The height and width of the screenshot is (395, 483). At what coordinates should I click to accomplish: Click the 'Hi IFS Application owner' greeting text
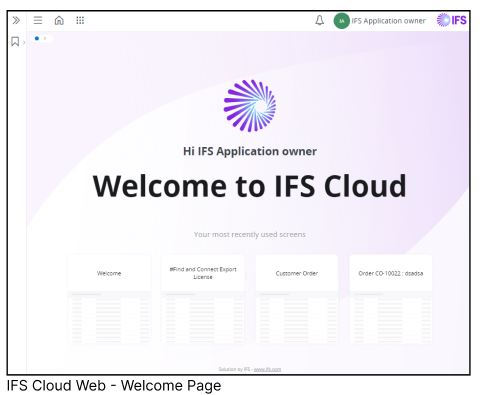coord(250,151)
